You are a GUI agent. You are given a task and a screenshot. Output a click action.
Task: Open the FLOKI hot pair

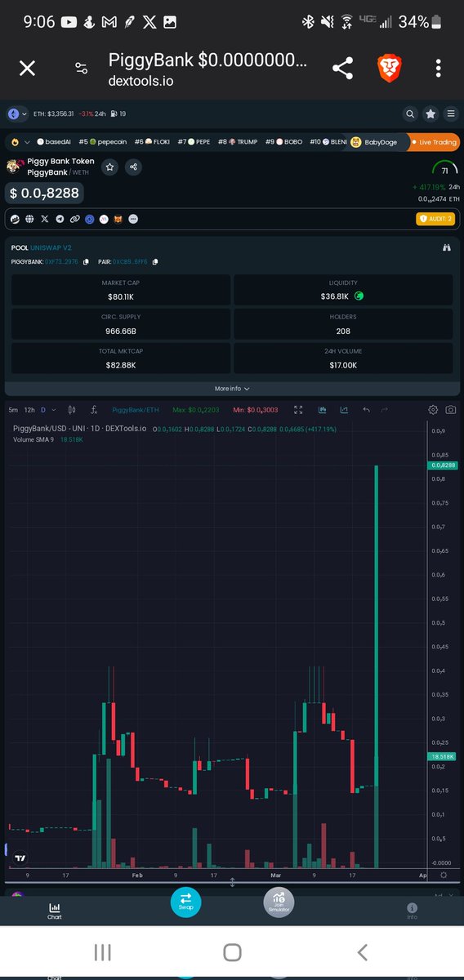(153, 141)
